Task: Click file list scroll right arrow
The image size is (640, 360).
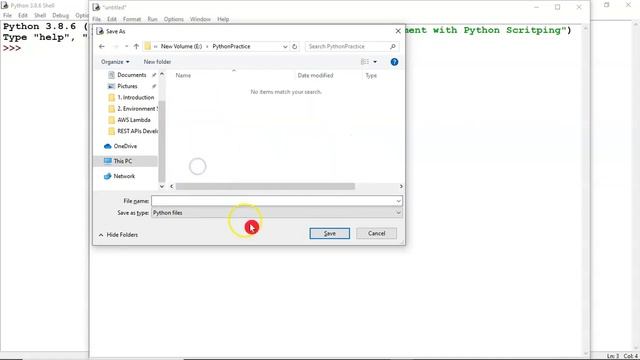Action: pos(401,186)
